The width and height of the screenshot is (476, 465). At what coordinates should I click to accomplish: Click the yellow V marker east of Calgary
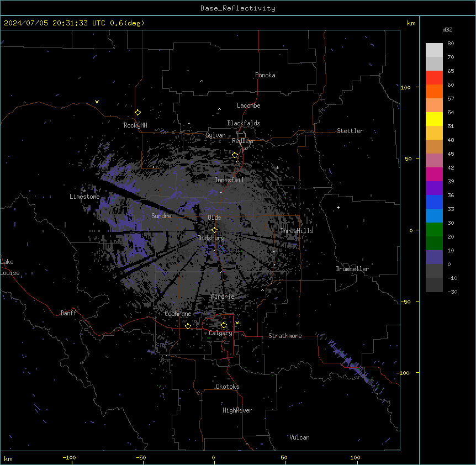[x=237, y=323]
